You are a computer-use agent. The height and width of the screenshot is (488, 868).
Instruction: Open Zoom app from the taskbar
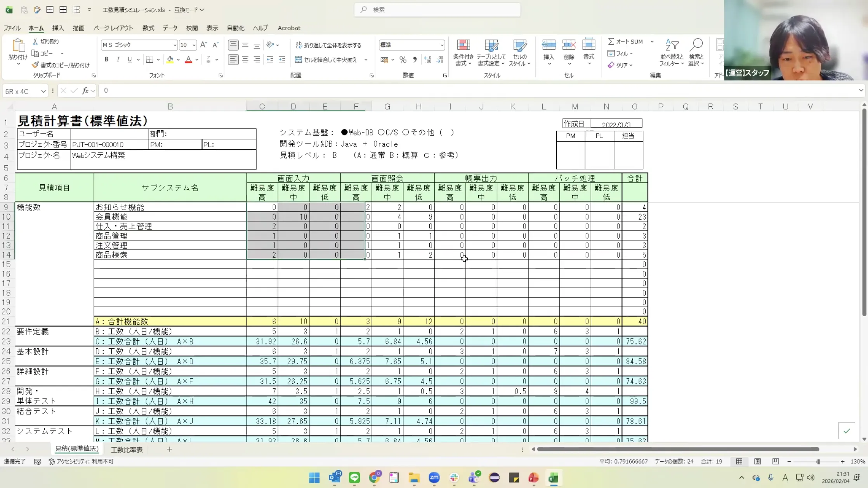pos(434,478)
